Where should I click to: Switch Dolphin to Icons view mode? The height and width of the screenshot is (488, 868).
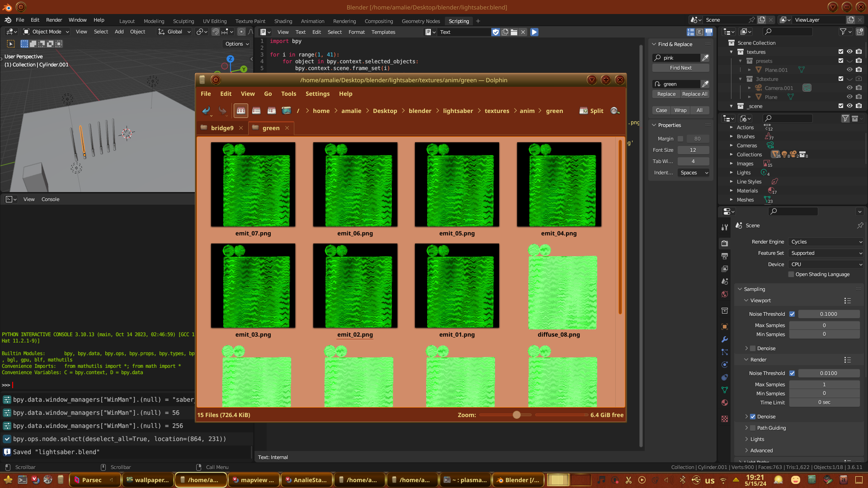[241, 111]
